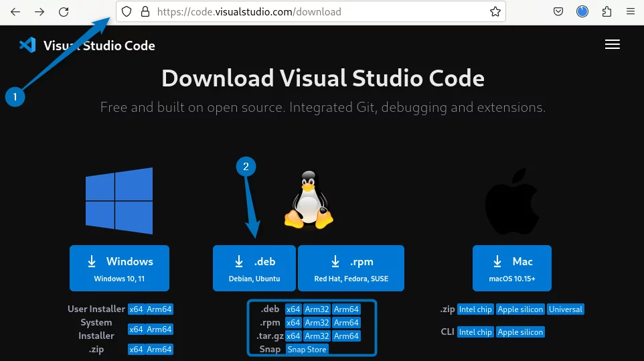Image resolution: width=644 pixels, height=361 pixels.
Task: Select Windows User Installer x64
Action: tap(136, 309)
